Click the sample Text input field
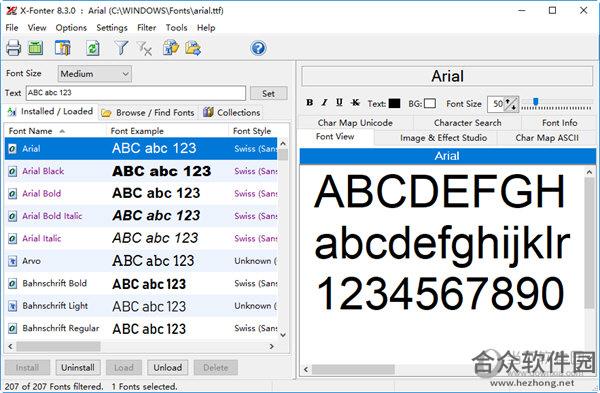 click(136, 93)
